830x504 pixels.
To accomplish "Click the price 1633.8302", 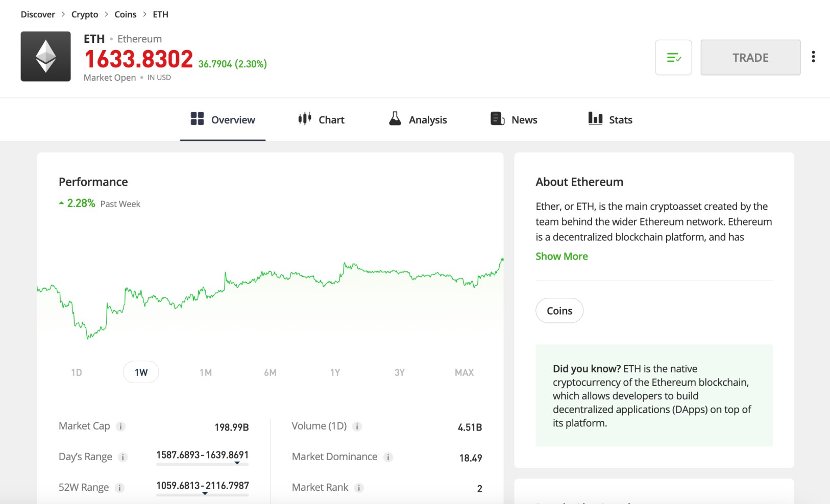I will click(x=138, y=59).
